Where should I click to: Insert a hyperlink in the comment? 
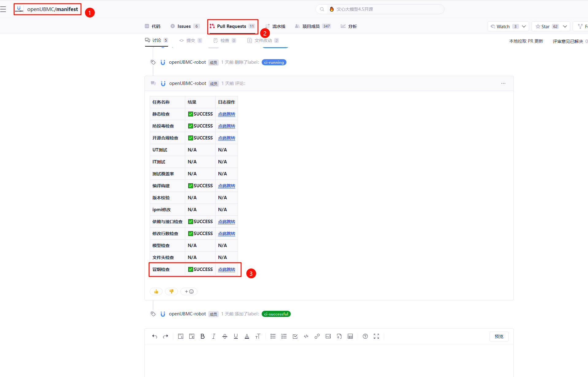(x=317, y=337)
